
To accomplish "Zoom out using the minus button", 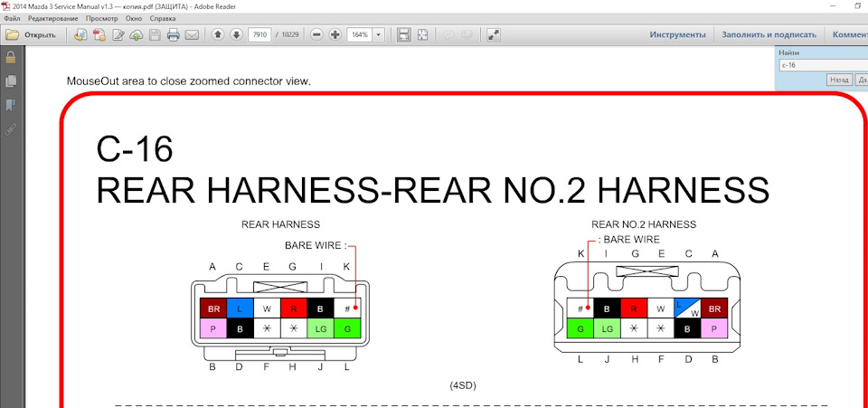I will click(x=316, y=35).
